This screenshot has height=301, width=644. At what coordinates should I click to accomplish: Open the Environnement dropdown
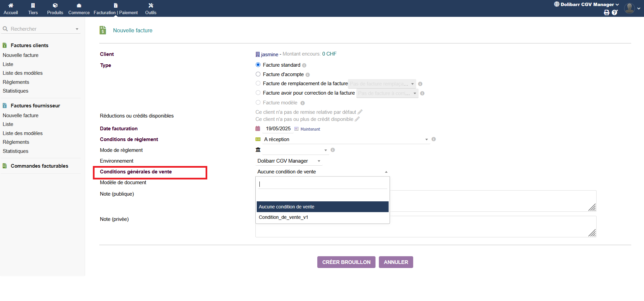289,161
